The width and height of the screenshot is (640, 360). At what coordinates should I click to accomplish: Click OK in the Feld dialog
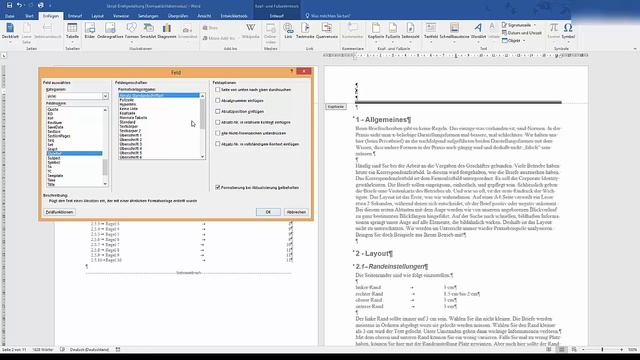click(x=268, y=212)
